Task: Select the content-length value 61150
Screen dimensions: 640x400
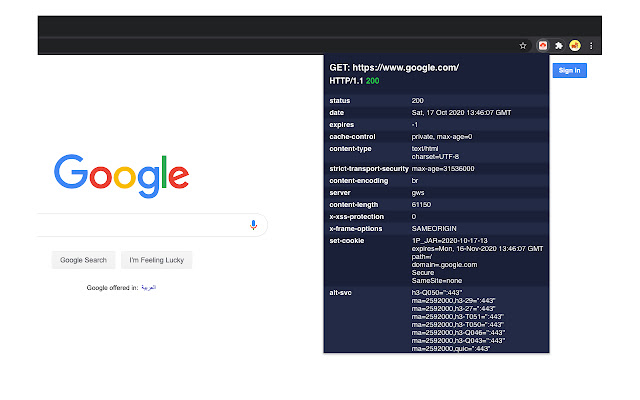Action: tap(421, 204)
